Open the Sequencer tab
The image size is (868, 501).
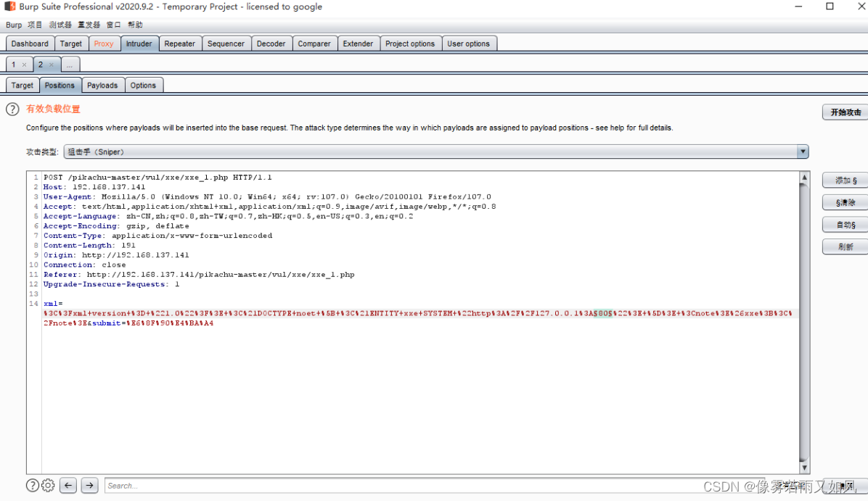[226, 44]
